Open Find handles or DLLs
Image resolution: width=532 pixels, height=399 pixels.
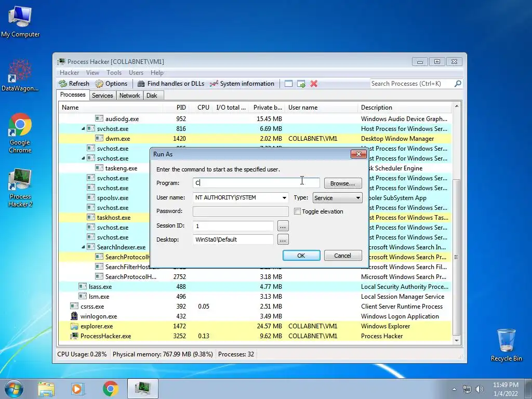[x=171, y=84]
